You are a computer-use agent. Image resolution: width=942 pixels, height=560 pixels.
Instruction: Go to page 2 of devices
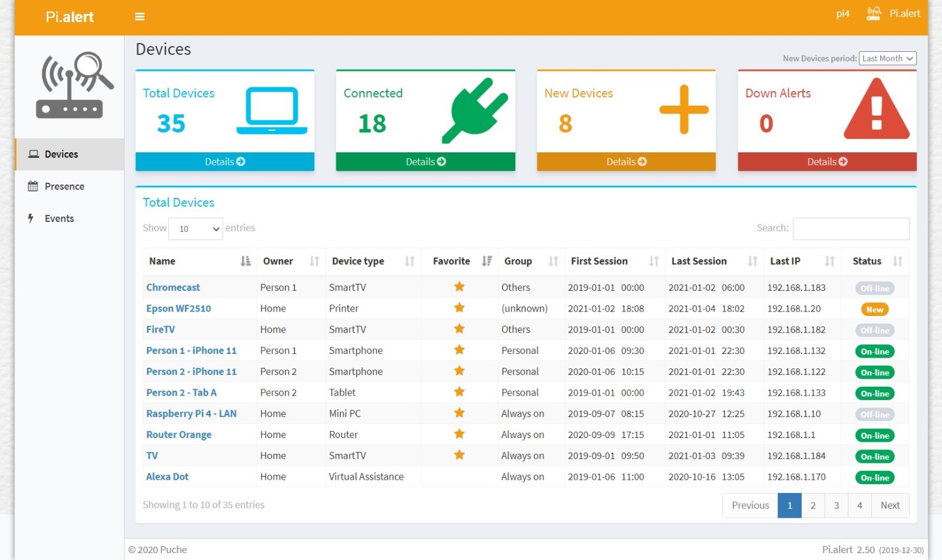[x=813, y=506]
